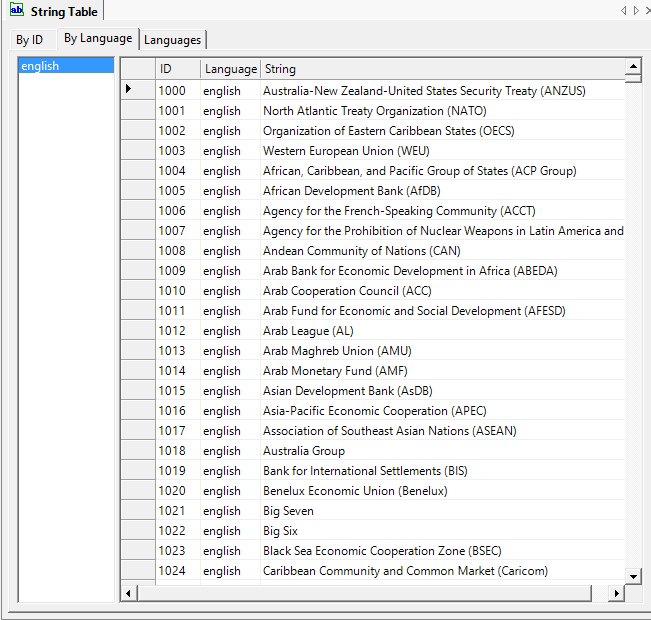Viewport: 651px width, 620px height.
Task: Click ID cell 1002
Action: point(178,130)
